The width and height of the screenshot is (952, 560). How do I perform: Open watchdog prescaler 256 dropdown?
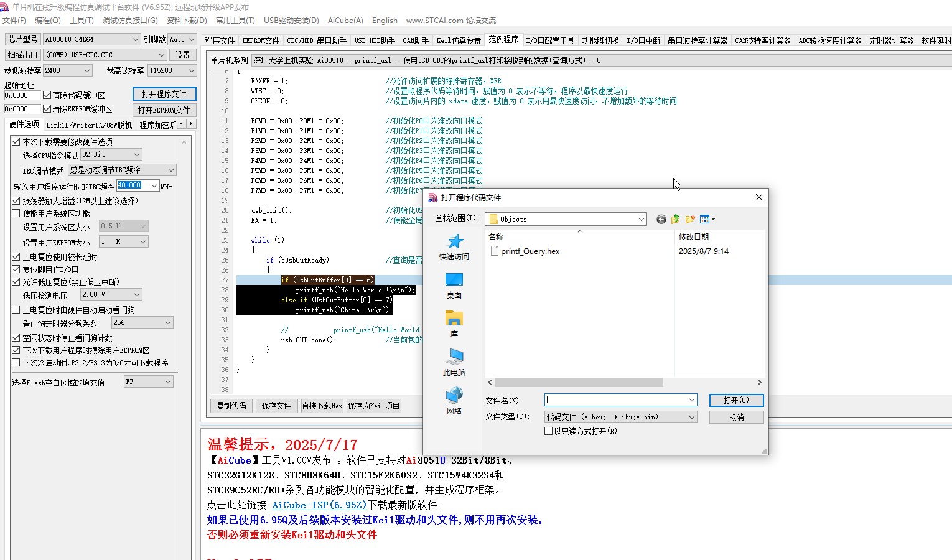point(142,322)
